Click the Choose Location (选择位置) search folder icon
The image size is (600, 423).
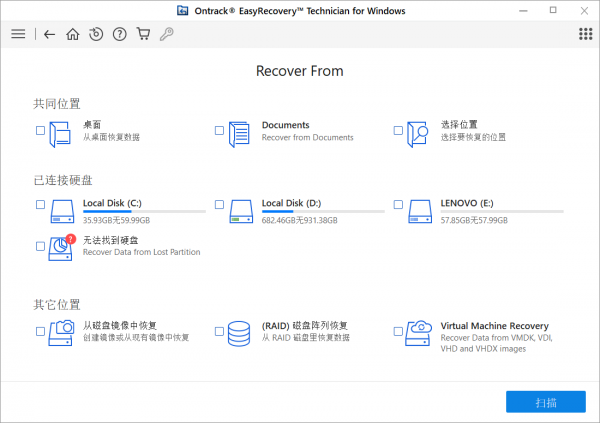coord(417,134)
